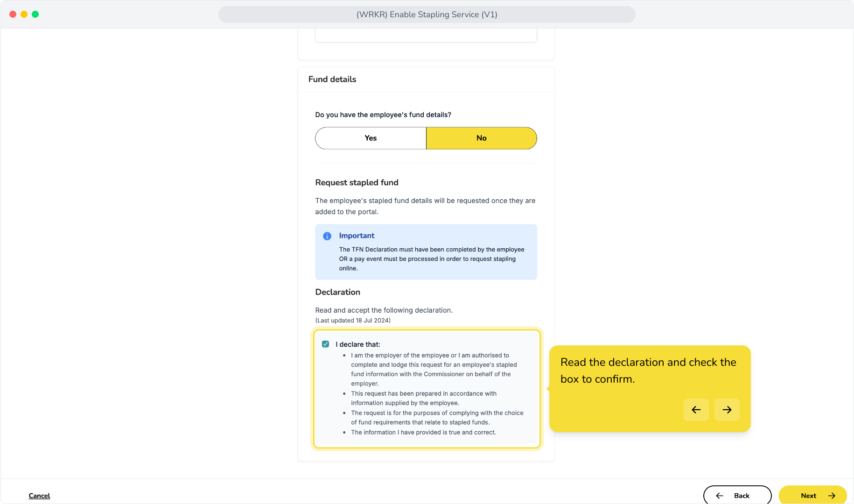Click the red close window dot

tap(13, 14)
